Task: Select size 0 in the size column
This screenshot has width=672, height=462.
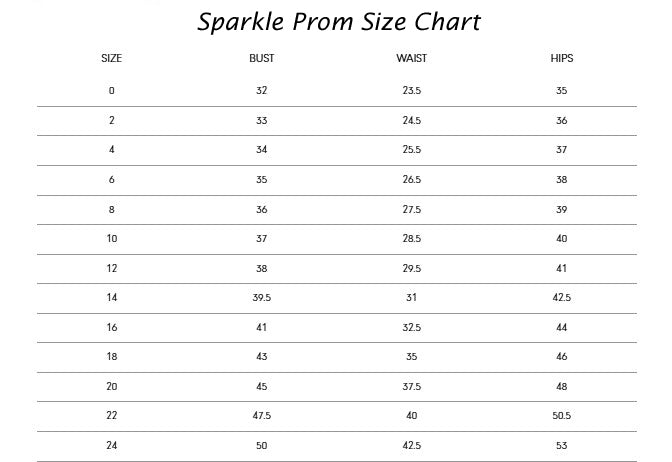Action: (x=112, y=91)
